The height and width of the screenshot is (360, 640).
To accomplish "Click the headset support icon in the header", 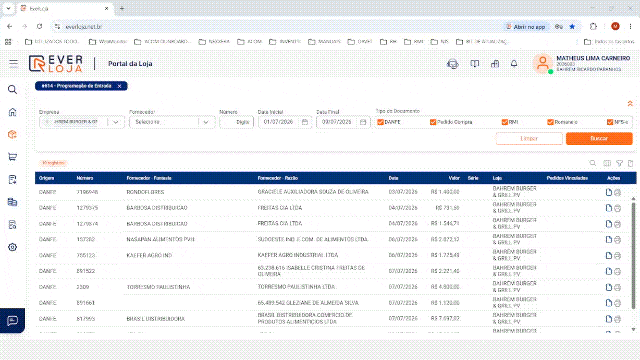I will coord(453,64).
